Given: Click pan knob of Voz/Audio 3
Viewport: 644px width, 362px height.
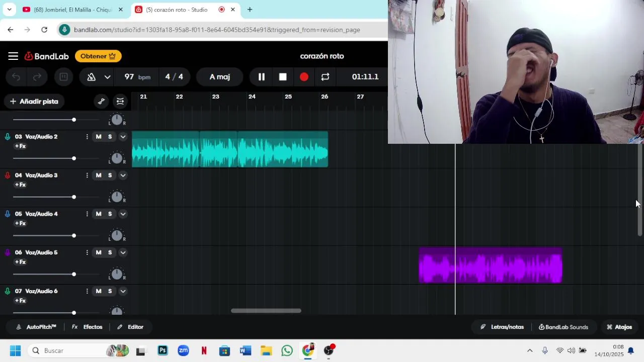Looking at the screenshot, I should [x=117, y=197].
